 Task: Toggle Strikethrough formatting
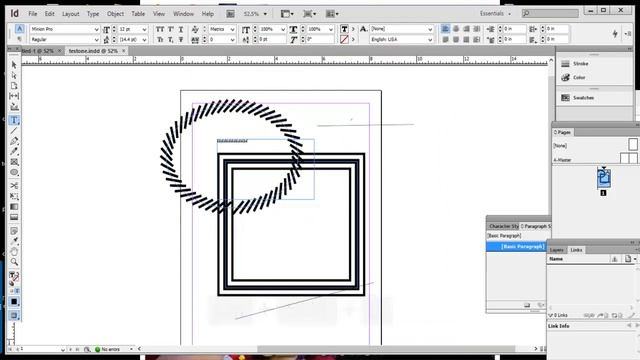(181, 40)
